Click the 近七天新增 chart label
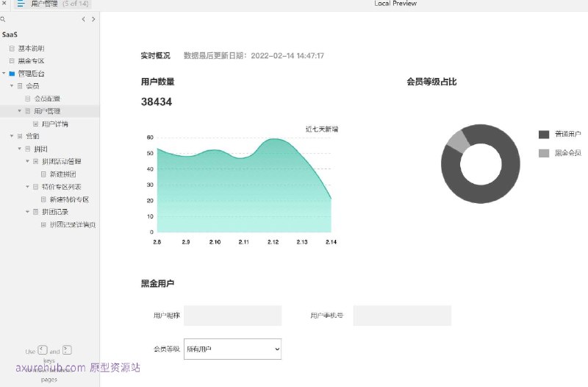The width and height of the screenshot is (588, 387). (x=322, y=129)
